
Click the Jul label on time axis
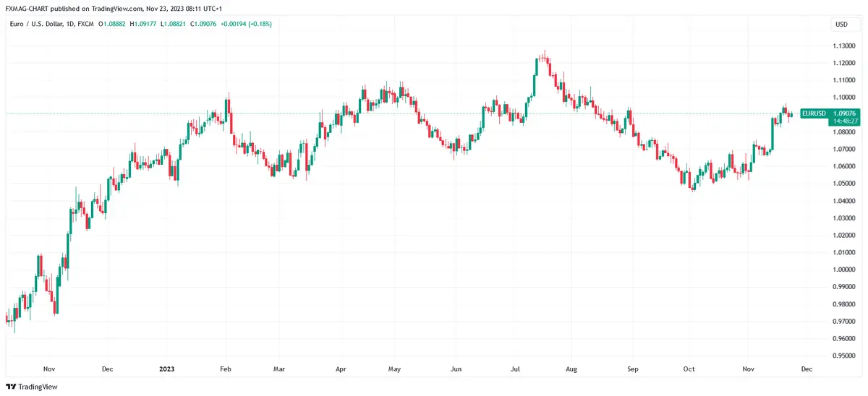click(515, 369)
